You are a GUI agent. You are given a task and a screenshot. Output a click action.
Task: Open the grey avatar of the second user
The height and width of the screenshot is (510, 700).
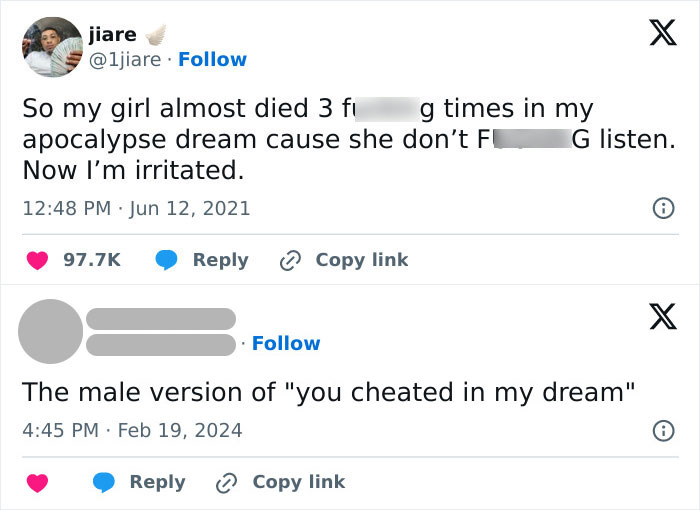[x=50, y=330]
